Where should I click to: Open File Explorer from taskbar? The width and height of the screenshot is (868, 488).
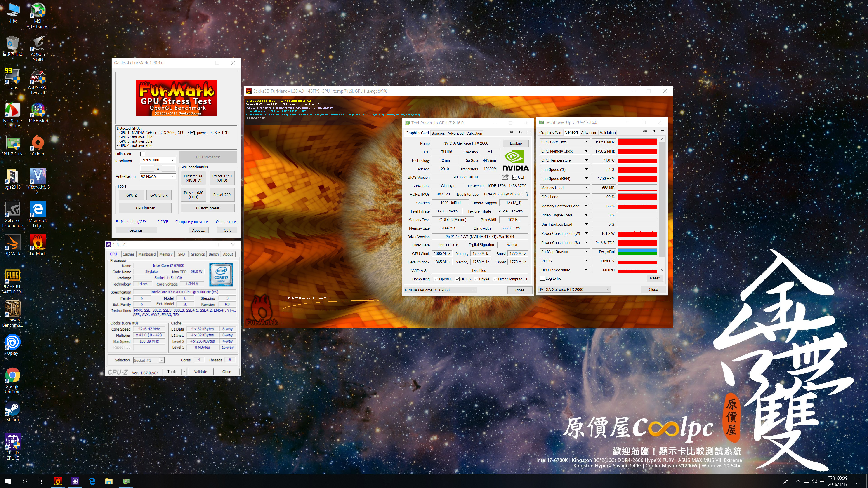pos(108,481)
